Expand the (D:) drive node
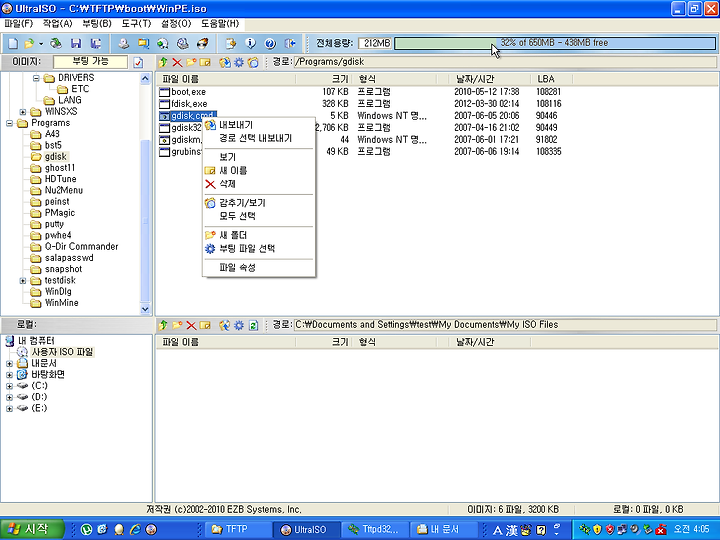The height and width of the screenshot is (540, 720). pos(9,397)
